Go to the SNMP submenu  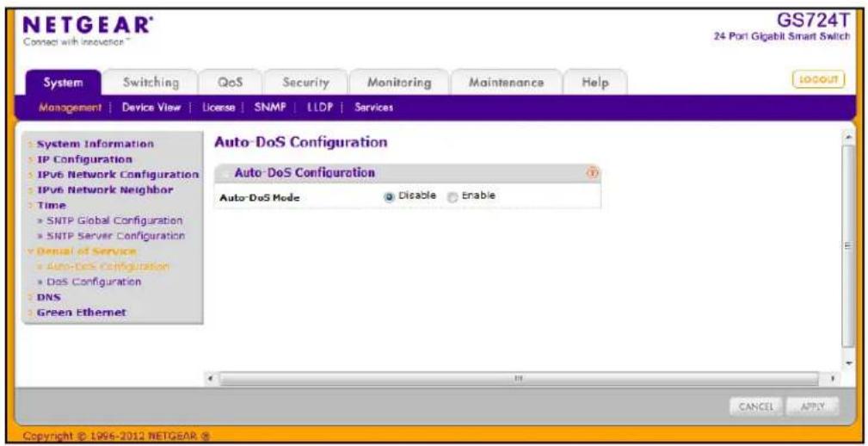[x=269, y=108]
